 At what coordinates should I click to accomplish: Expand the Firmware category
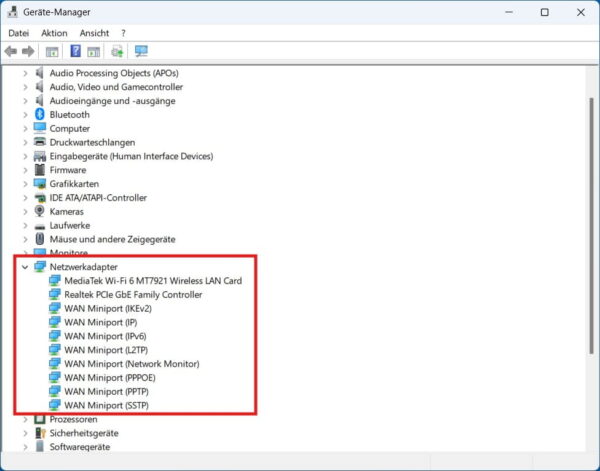[x=25, y=170]
